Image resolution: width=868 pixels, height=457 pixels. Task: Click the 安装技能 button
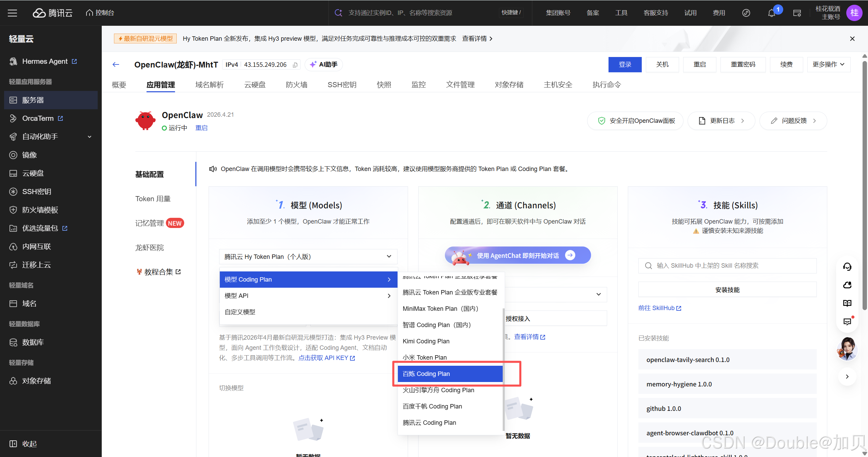click(727, 290)
